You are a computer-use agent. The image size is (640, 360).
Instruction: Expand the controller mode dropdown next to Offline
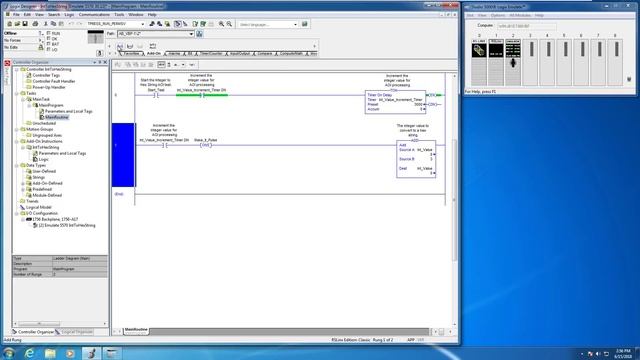[x=40, y=33]
